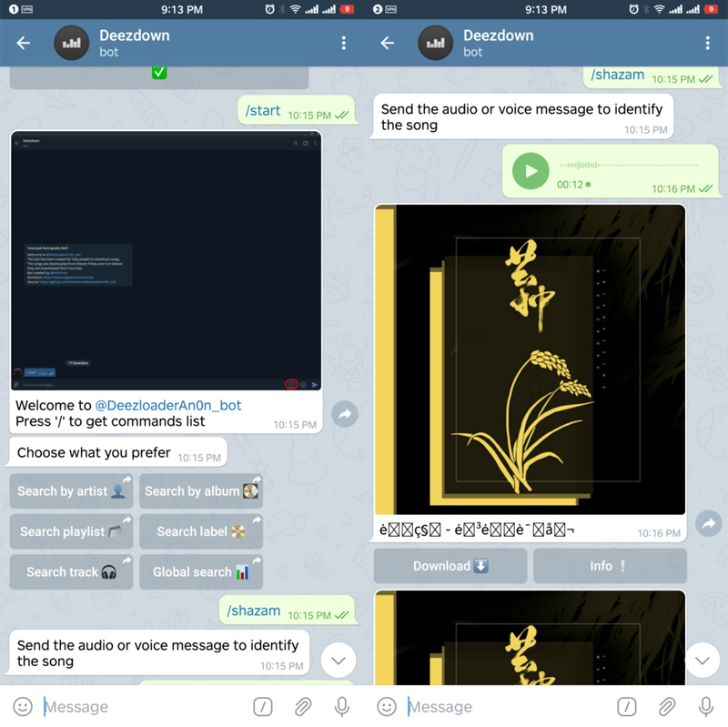This screenshot has width=728, height=727.
Task: Seek within the voice message waveform
Action: [629, 165]
